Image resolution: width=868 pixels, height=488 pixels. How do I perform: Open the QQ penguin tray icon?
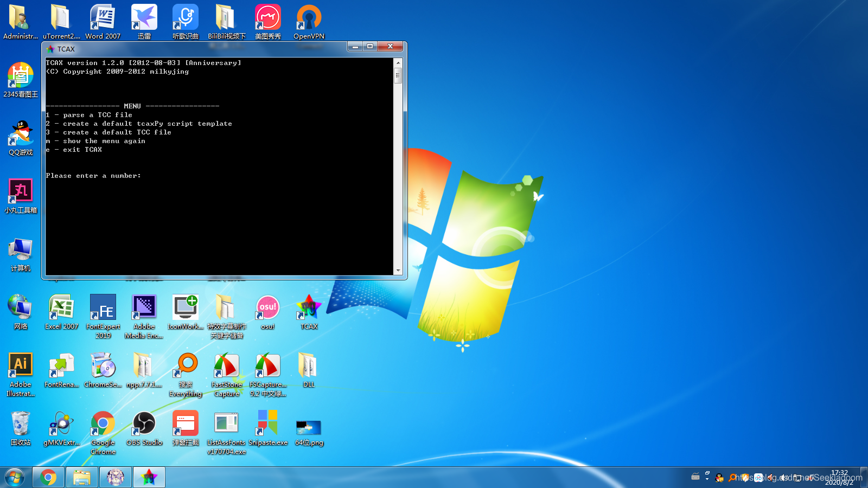(x=719, y=478)
